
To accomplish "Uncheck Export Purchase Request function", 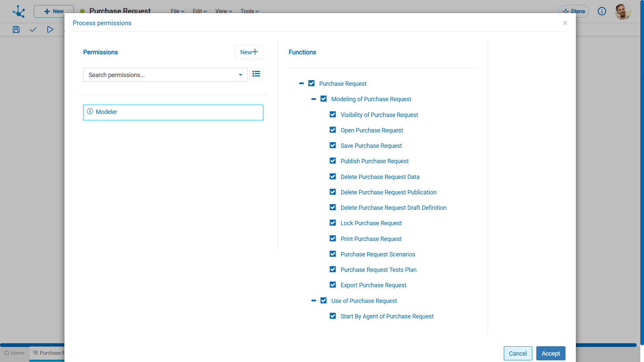I will [x=333, y=285].
